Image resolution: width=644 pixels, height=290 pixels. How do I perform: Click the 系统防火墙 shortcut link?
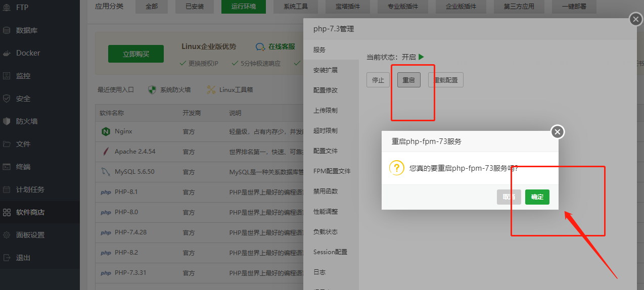(175, 90)
